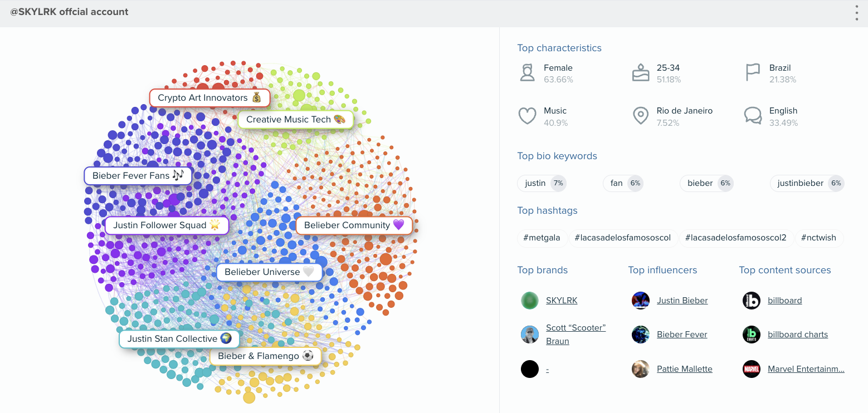Click the billboard content source logo
868x413 pixels.
[752, 301]
